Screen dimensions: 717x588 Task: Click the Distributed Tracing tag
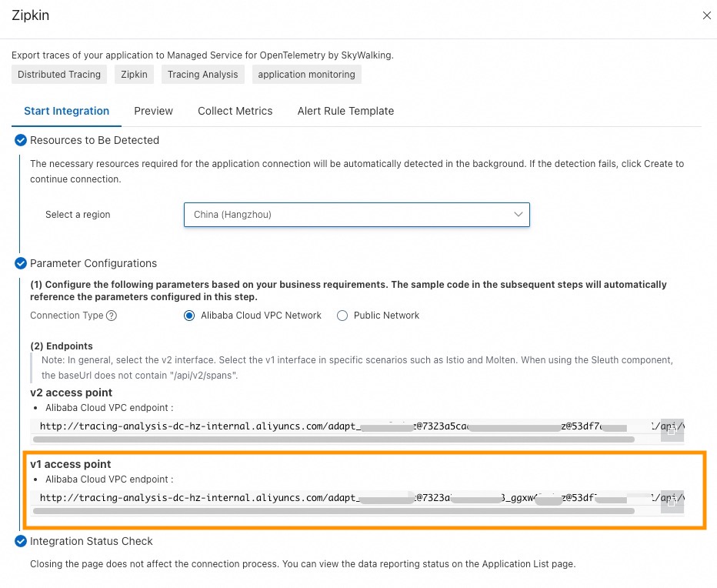click(59, 75)
